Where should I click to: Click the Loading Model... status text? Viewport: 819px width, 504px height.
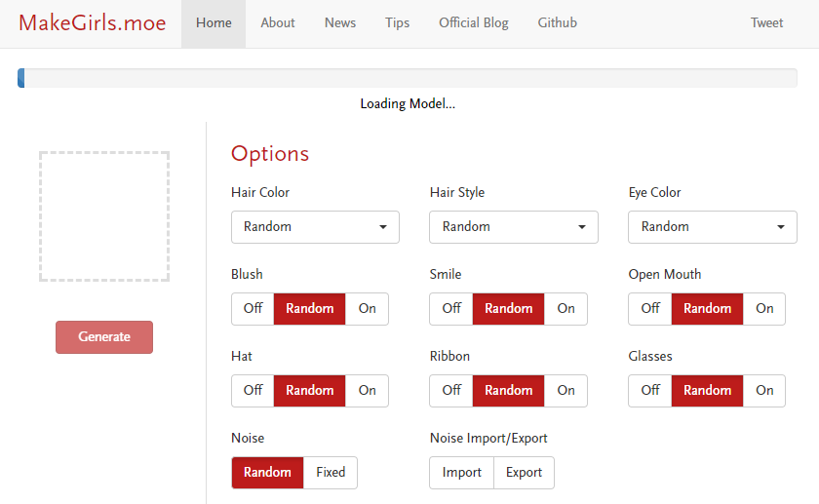pyautogui.click(x=408, y=104)
